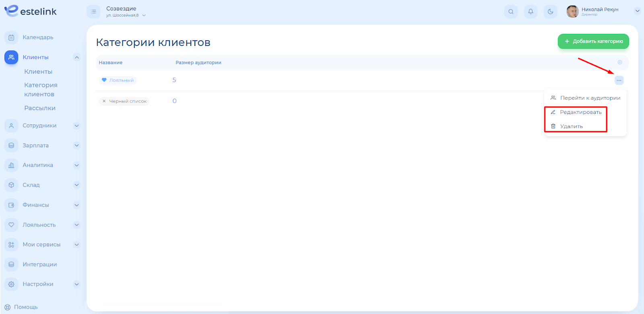Choose Удалить in the context menu

click(571, 126)
